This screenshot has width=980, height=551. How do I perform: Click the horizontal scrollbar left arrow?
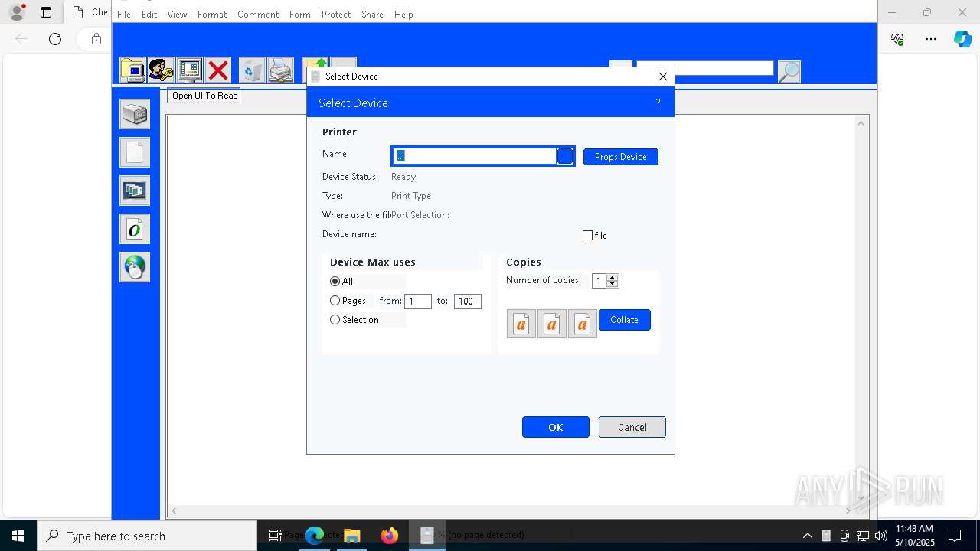174,510
